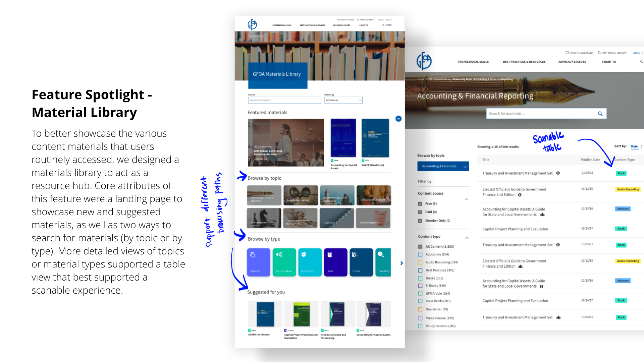Viewport: 644px width, 362px height.
Task: Open Professional Skills menu in topic results header
Action: (x=473, y=62)
